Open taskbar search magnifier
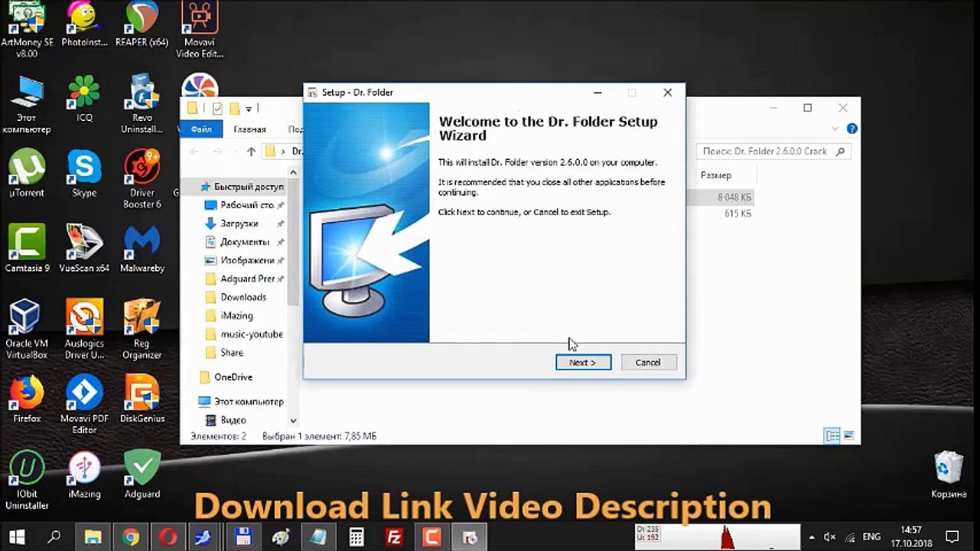 54,536
